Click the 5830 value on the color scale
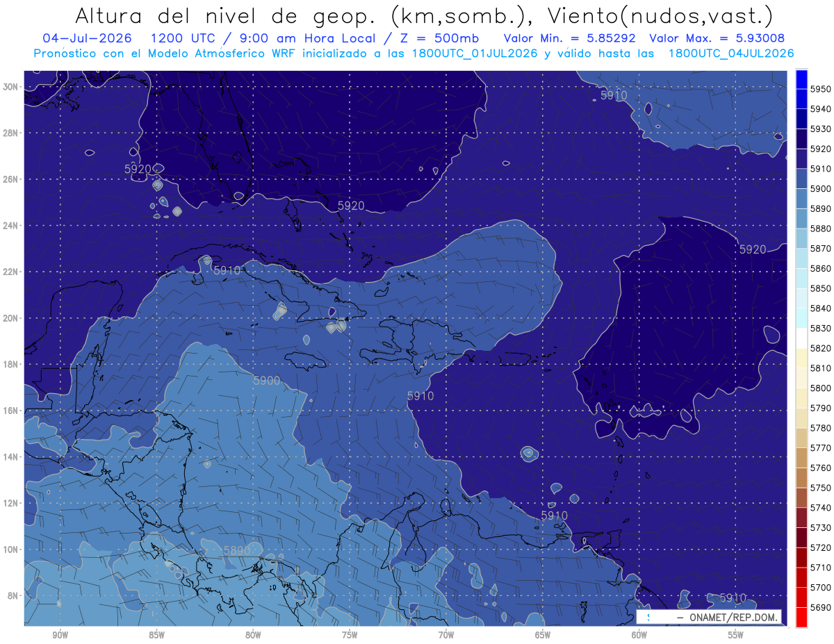The height and width of the screenshot is (644, 834). (x=821, y=328)
